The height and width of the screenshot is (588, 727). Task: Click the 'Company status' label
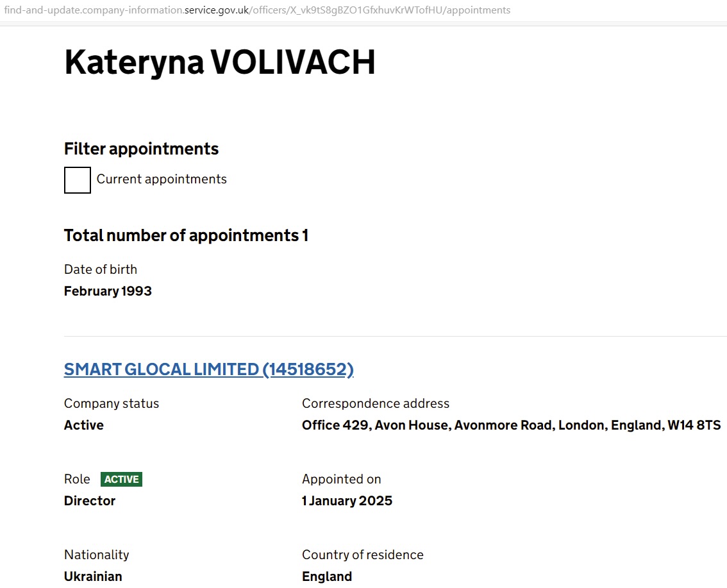112,403
